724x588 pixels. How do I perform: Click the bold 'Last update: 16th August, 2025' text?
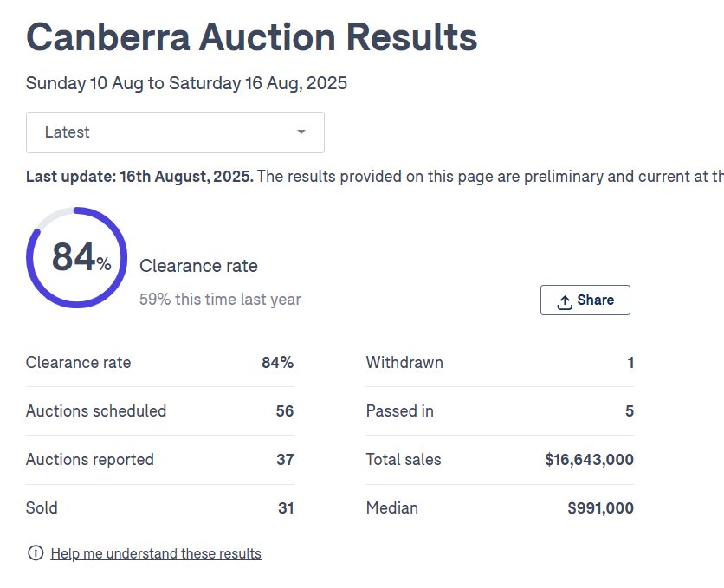click(139, 177)
